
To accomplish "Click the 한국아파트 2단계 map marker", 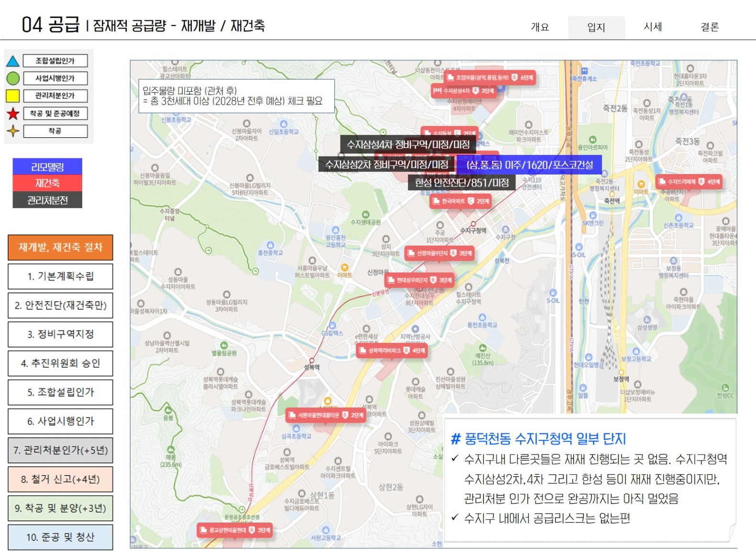I will [461, 201].
